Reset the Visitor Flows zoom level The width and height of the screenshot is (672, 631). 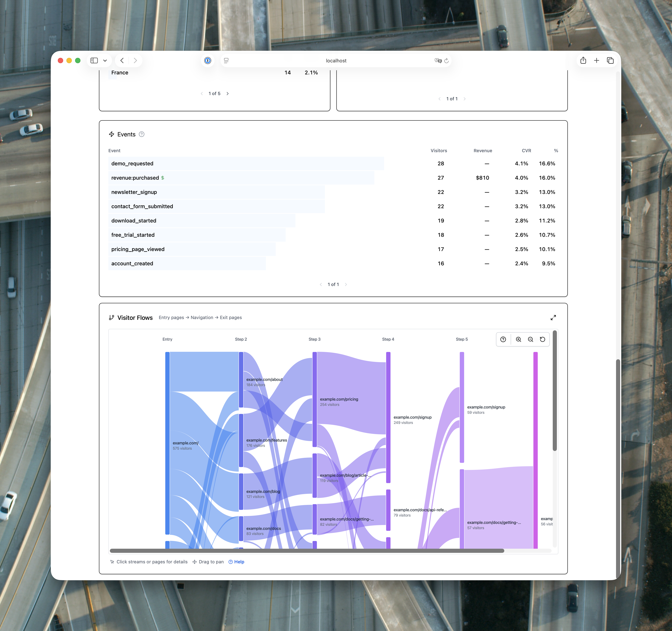[x=543, y=339]
